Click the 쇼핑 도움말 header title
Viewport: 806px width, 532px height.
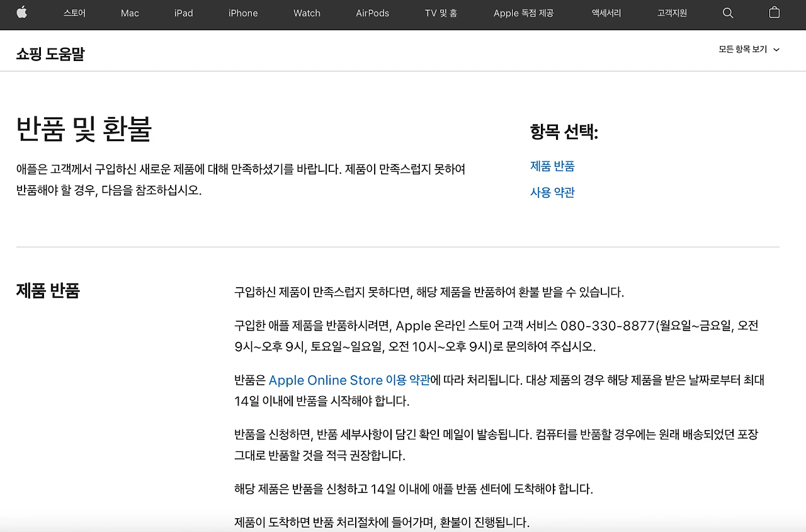point(50,54)
